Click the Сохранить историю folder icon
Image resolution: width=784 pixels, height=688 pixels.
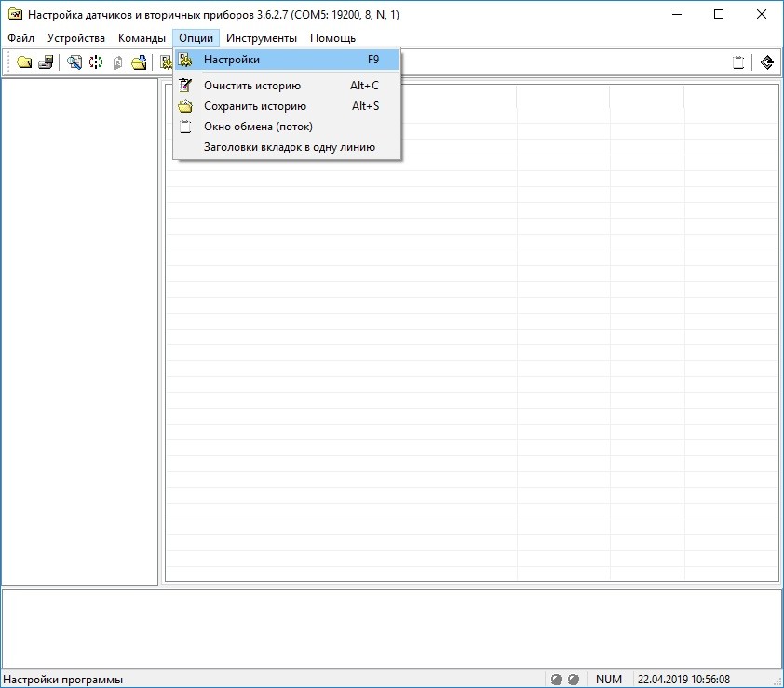pyautogui.click(x=185, y=106)
